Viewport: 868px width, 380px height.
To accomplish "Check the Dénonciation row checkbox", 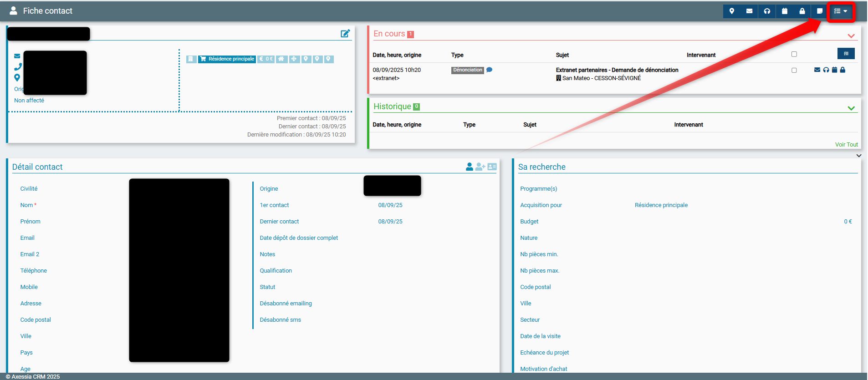I will (x=794, y=71).
